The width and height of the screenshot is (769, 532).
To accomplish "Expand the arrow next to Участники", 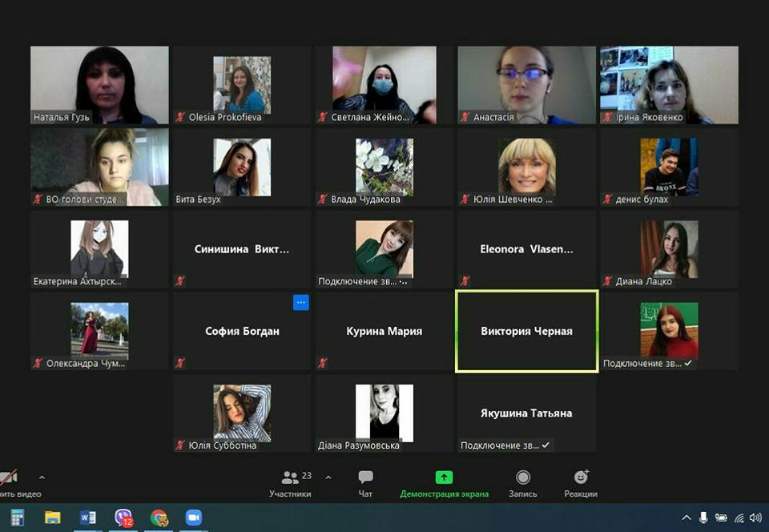I will 328,478.
